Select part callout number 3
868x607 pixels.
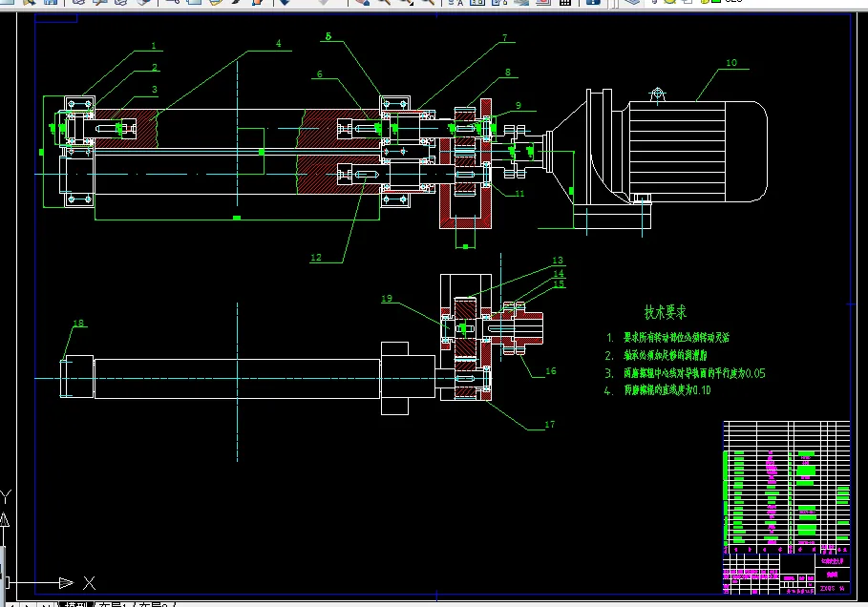[155, 89]
